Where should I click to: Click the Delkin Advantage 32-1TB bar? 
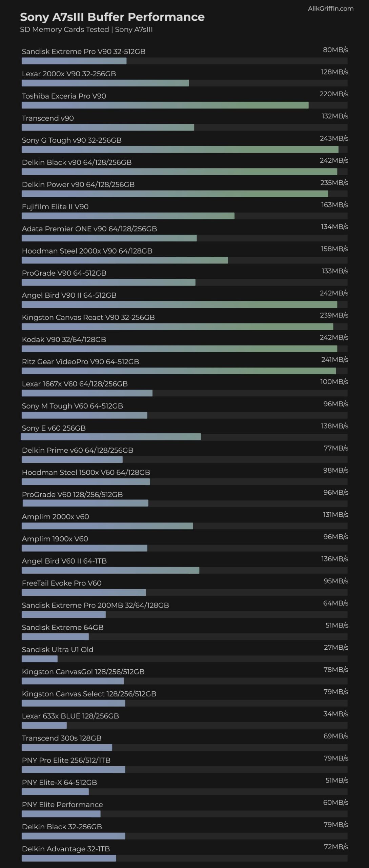(x=69, y=858)
